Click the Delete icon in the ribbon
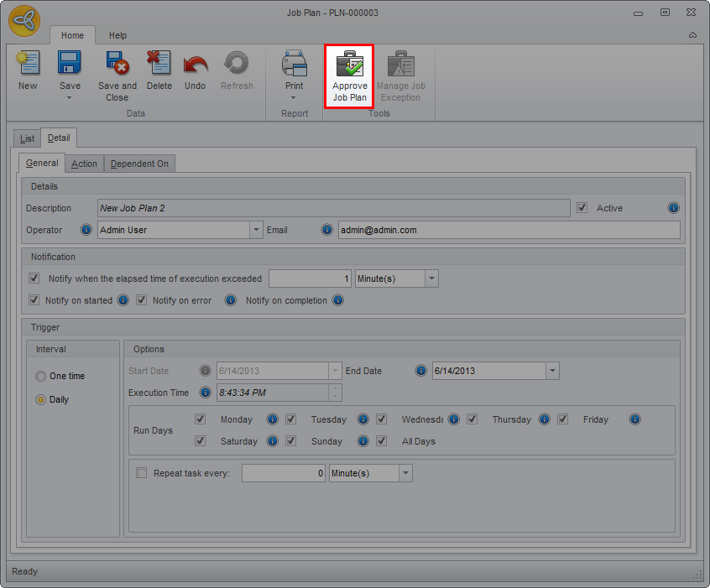 tap(159, 62)
